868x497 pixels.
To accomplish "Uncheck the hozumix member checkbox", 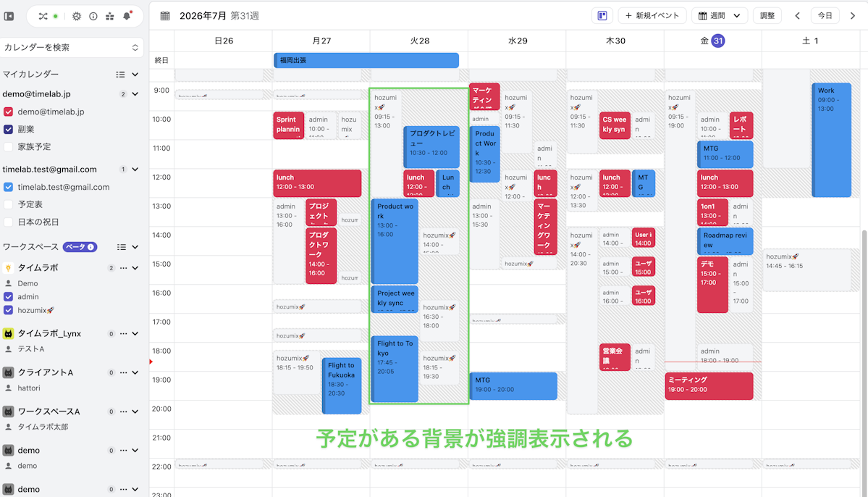I will pyautogui.click(x=8, y=310).
